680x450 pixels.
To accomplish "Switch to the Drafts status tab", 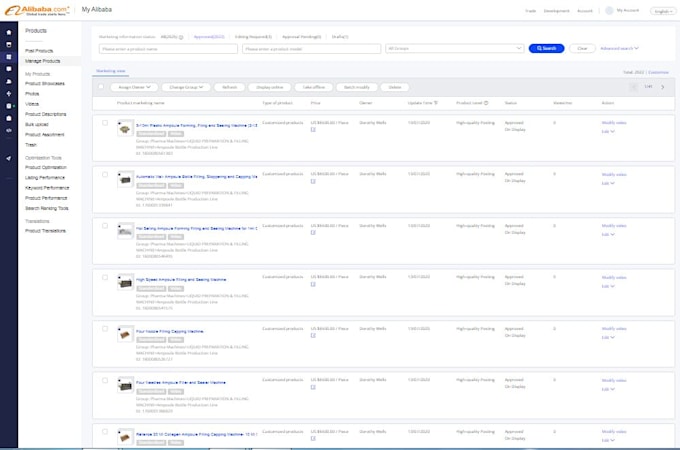I will (x=340, y=37).
